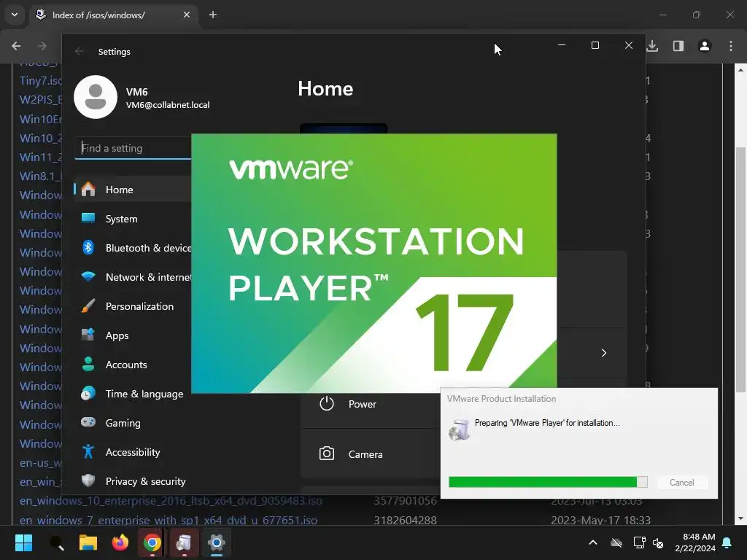Open Bluetooth & devices icon
The width and height of the screenshot is (747, 560).
pyautogui.click(x=88, y=248)
